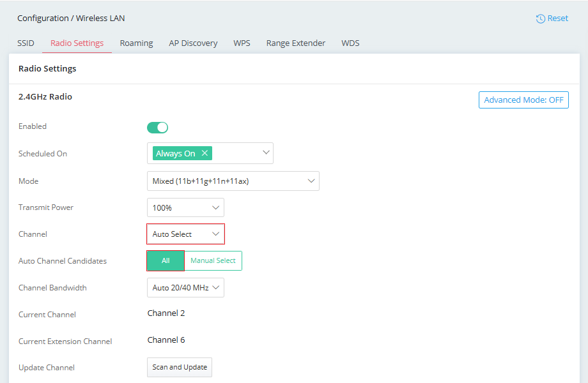Switch to the SSID tab
Viewport: 588px width, 383px height.
click(26, 43)
